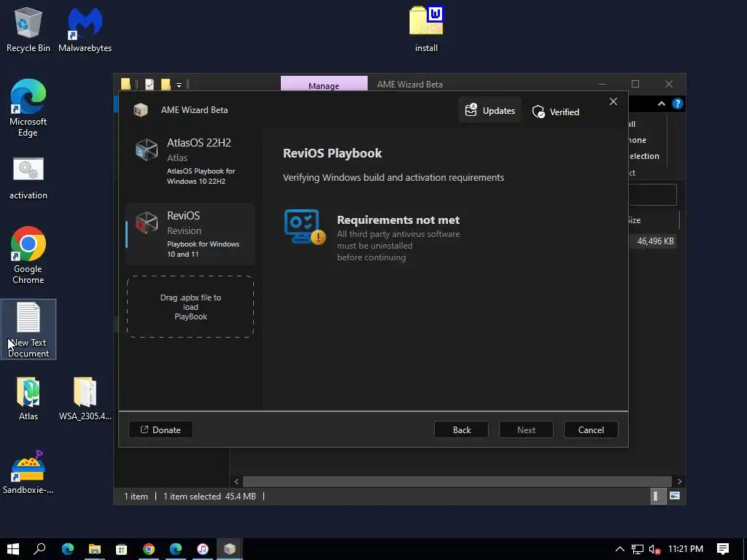
Task: Select New Text Document on desktop
Action: [28, 330]
